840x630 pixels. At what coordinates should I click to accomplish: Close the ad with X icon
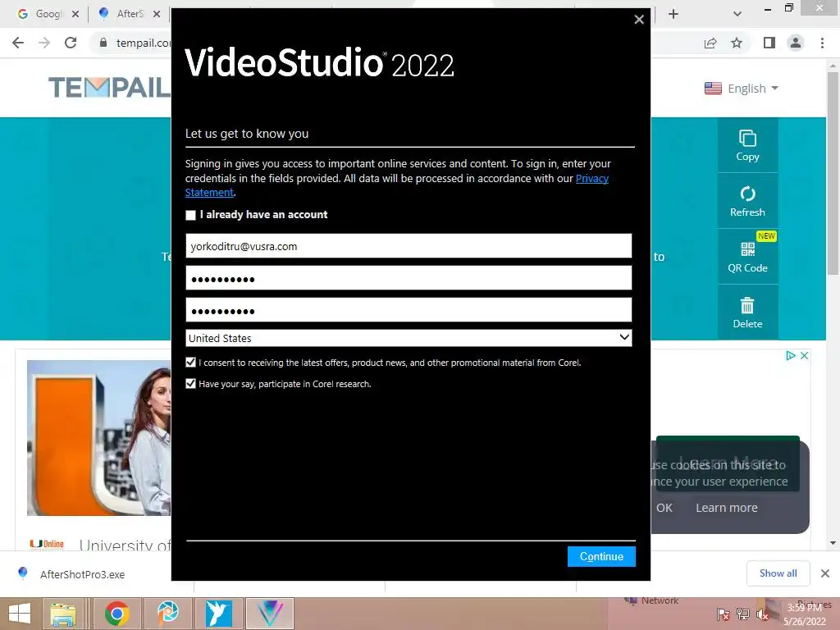coord(804,356)
